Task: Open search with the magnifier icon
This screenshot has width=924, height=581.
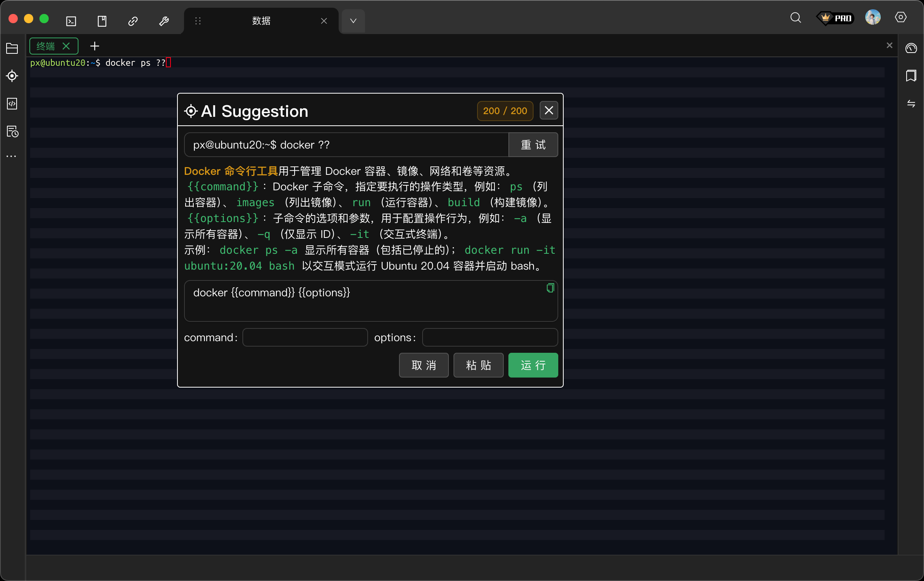Action: click(x=795, y=18)
